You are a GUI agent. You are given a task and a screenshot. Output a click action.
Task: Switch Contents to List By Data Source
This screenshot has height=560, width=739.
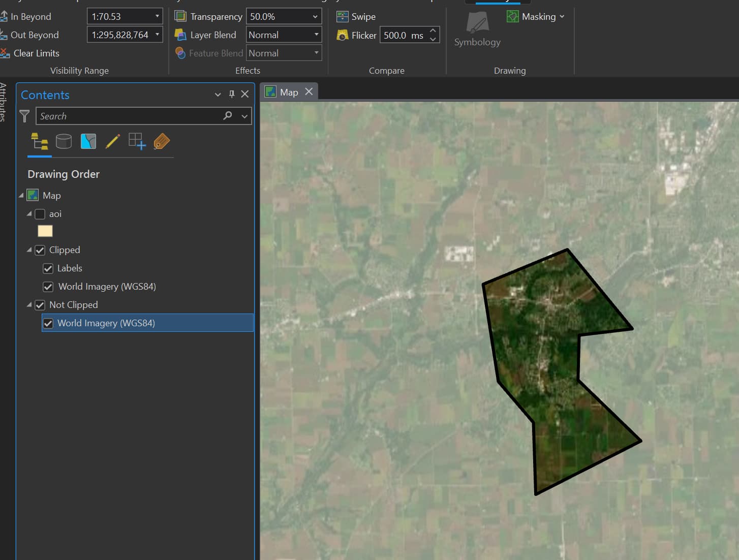[64, 141]
